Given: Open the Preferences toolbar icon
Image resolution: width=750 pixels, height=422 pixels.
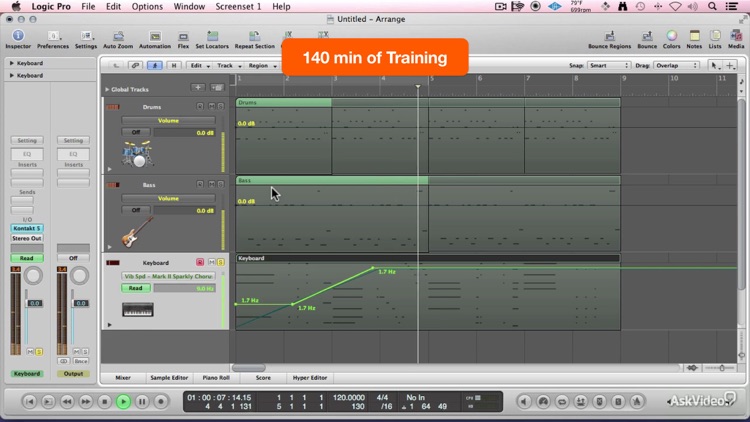Looking at the screenshot, I should click(x=53, y=39).
